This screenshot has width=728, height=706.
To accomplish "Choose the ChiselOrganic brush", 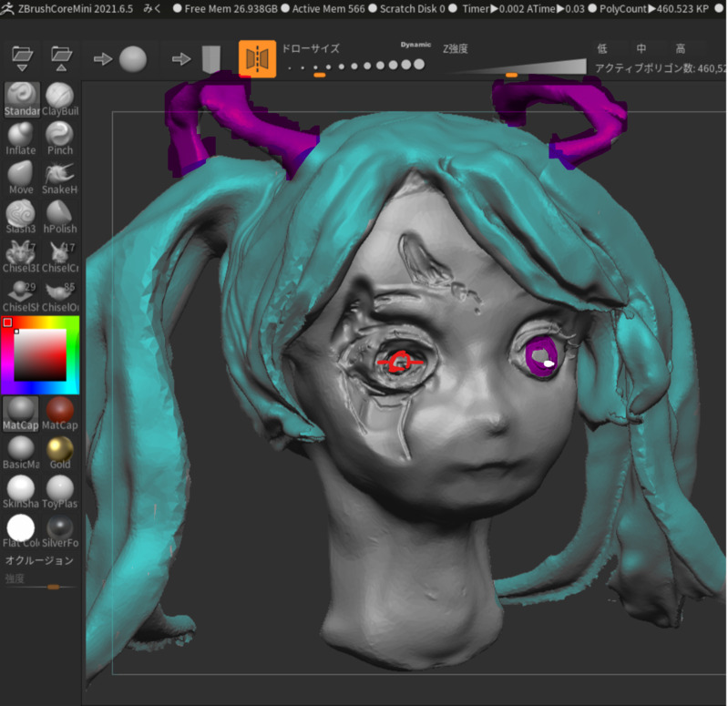I will (60, 296).
